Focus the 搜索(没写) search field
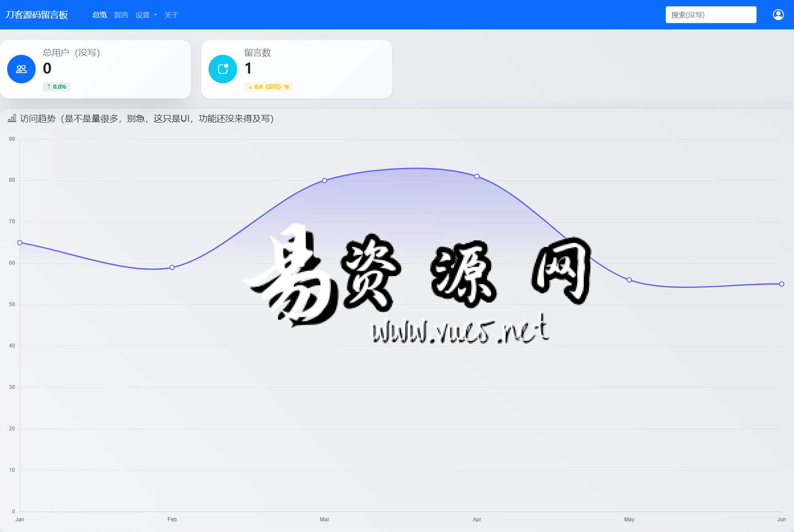This screenshot has height=532, width=794. click(711, 15)
